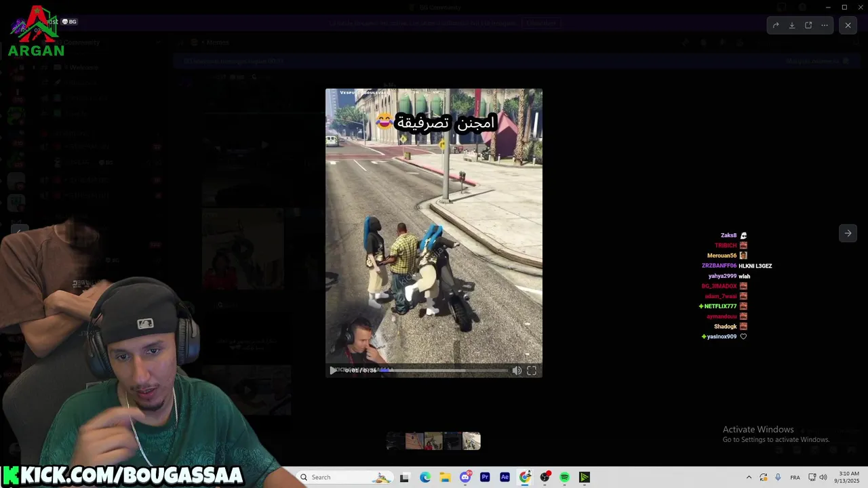Select the third thumbnail in the media strip
Viewport: 868px width, 488px height.
[433, 441]
